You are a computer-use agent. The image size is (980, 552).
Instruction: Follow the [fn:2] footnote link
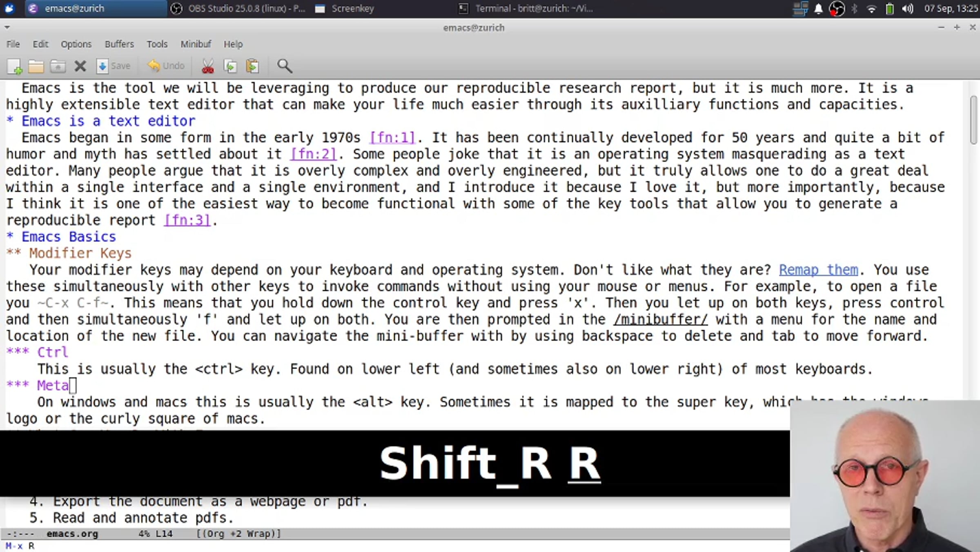(314, 154)
